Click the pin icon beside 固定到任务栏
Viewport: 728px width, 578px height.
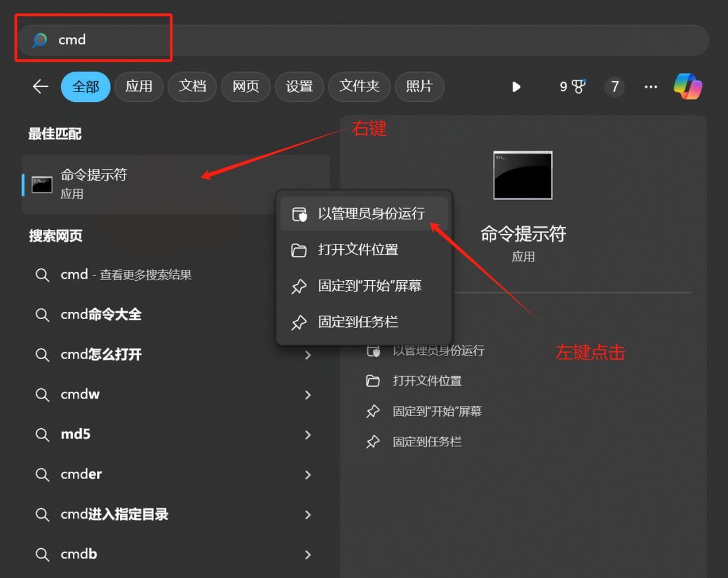pos(299,323)
